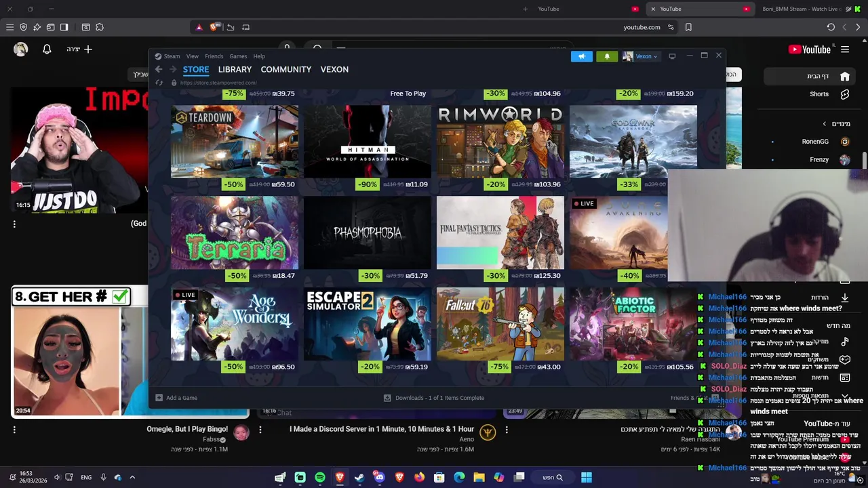
Task: Open the Help menu in Steam
Action: tap(259, 56)
